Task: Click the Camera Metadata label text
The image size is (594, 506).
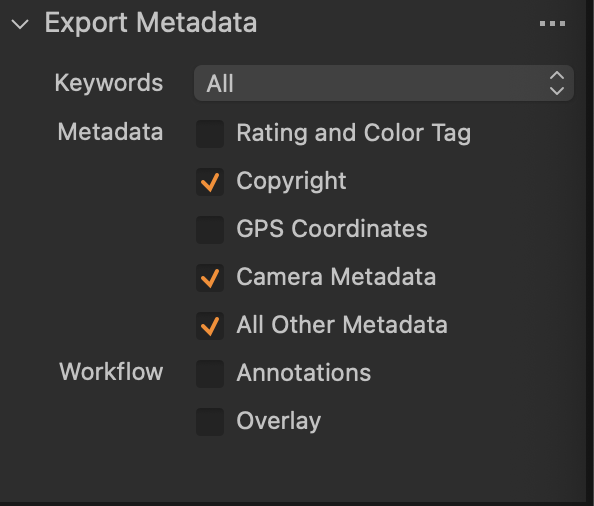Action: 336,277
